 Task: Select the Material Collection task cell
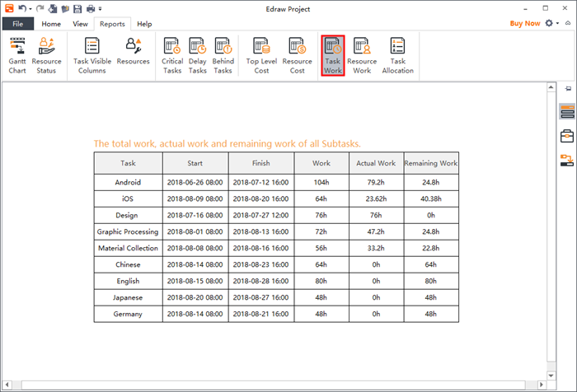coord(128,248)
